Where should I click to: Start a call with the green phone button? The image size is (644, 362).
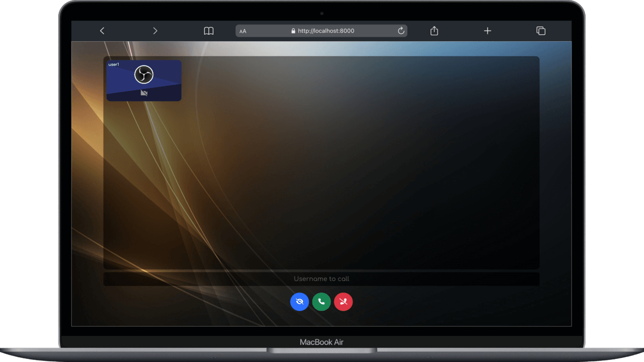click(x=321, y=302)
